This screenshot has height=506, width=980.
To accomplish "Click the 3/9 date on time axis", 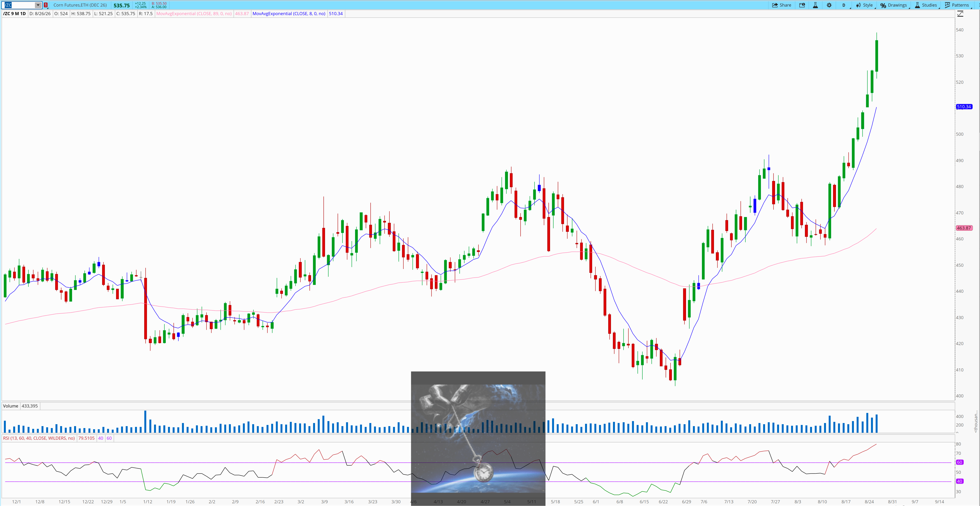I will 325,502.
